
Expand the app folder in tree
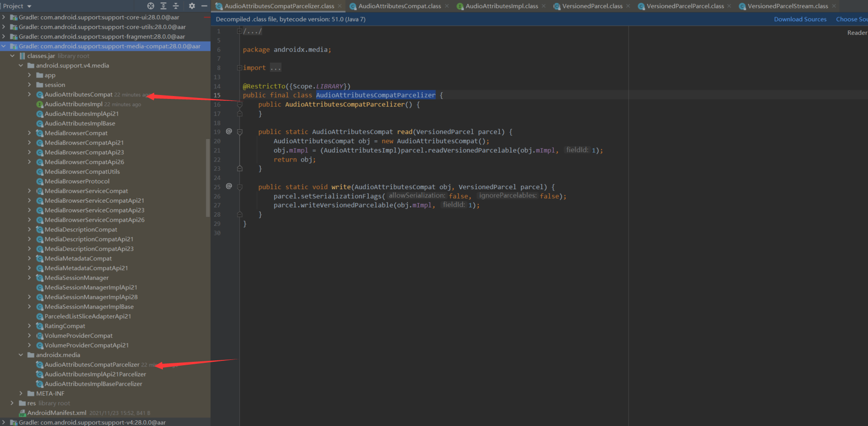[29, 75]
